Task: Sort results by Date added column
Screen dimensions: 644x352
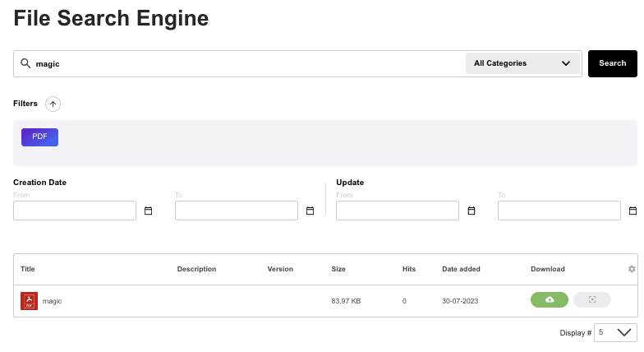Action: point(461,269)
